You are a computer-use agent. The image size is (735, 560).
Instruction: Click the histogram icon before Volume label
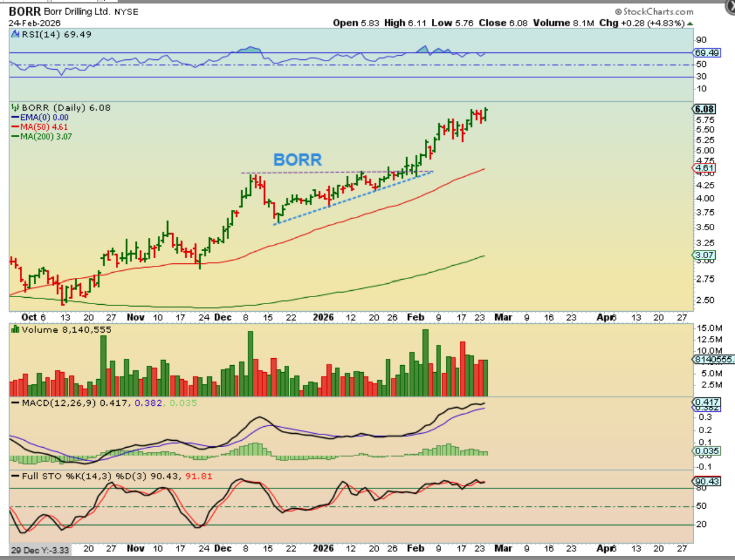pyautogui.click(x=16, y=330)
